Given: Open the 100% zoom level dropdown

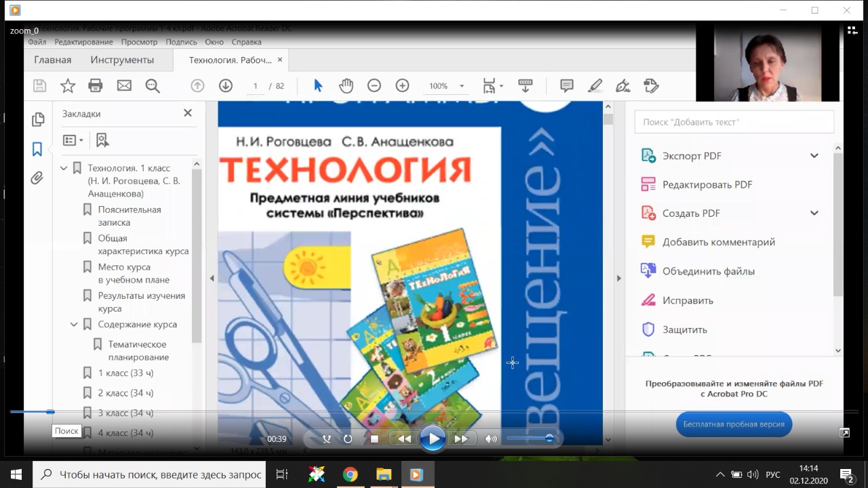Looking at the screenshot, I should pyautogui.click(x=462, y=86).
